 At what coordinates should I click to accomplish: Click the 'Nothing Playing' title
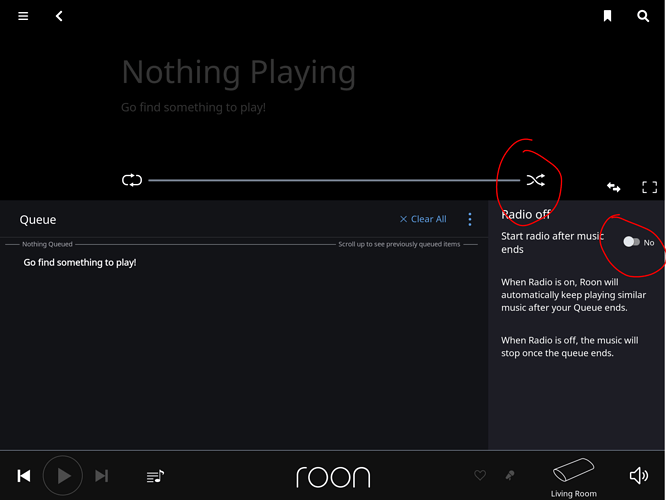(x=239, y=72)
